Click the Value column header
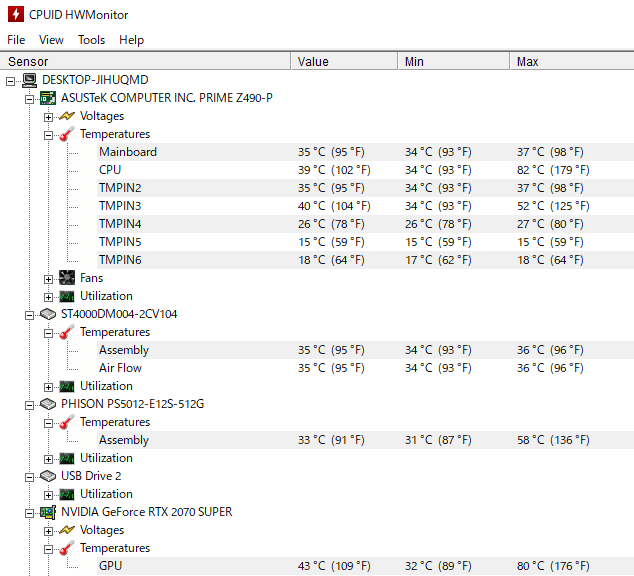634x576 pixels. click(x=313, y=62)
